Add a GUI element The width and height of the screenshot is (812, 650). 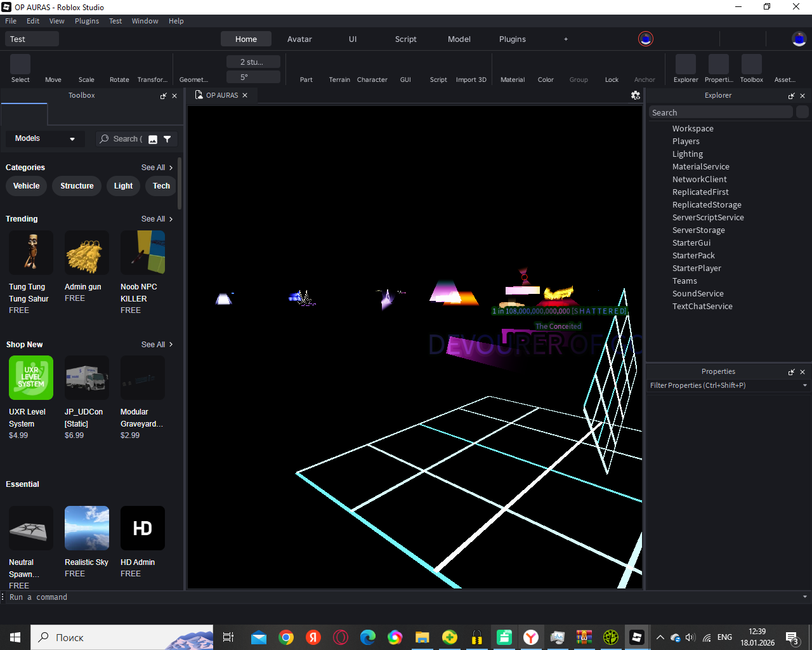pyautogui.click(x=405, y=69)
